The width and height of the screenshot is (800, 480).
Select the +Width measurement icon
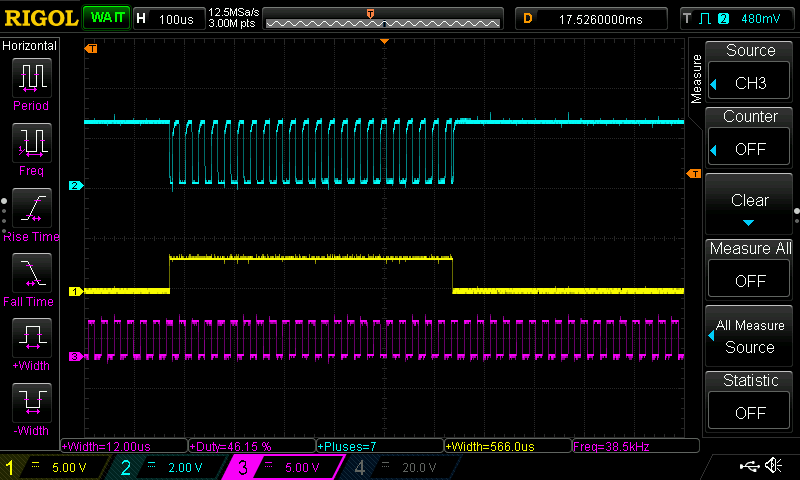32,338
